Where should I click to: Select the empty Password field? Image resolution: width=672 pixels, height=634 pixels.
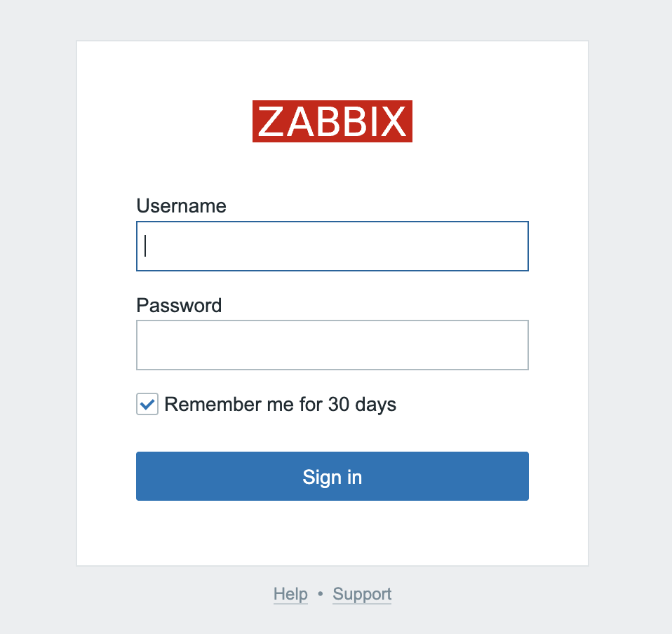[332, 345]
